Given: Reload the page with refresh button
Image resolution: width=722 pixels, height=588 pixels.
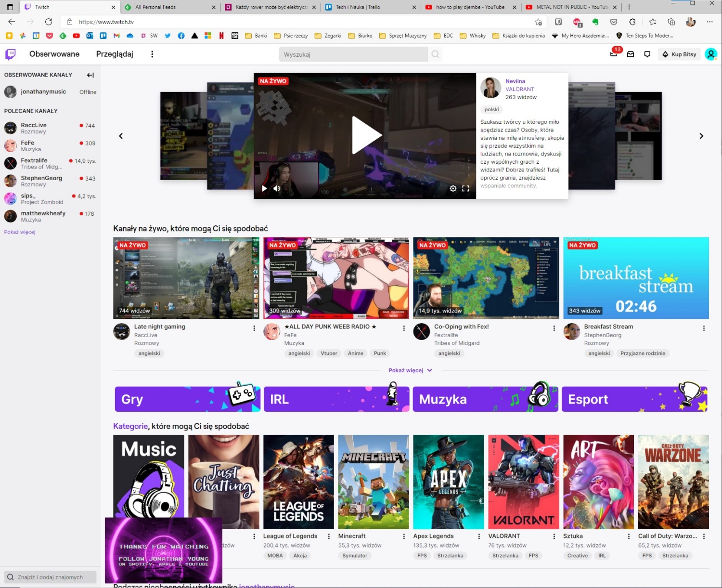Looking at the screenshot, I should (x=49, y=22).
